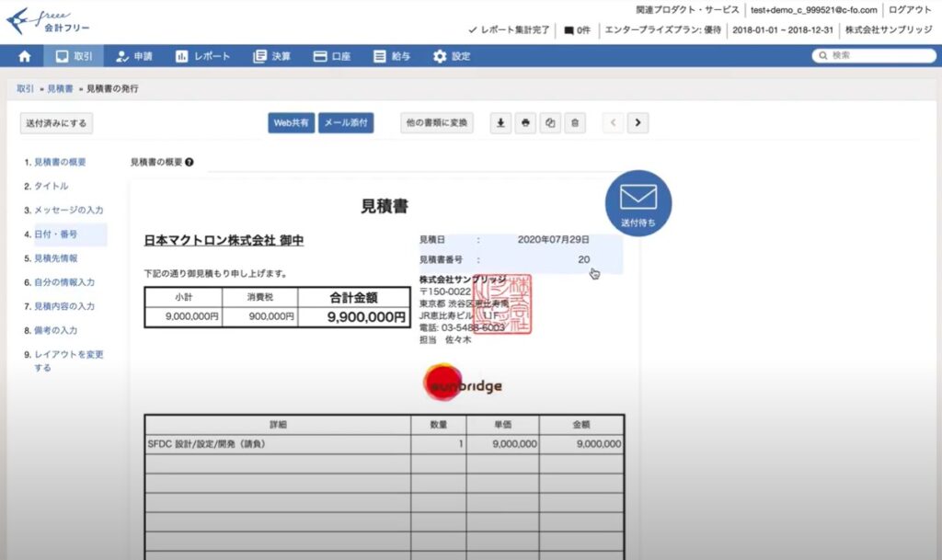Click the copy/duplicate estimate icon
The height and width of the screenshot is (560, 942).
point(550,123)
